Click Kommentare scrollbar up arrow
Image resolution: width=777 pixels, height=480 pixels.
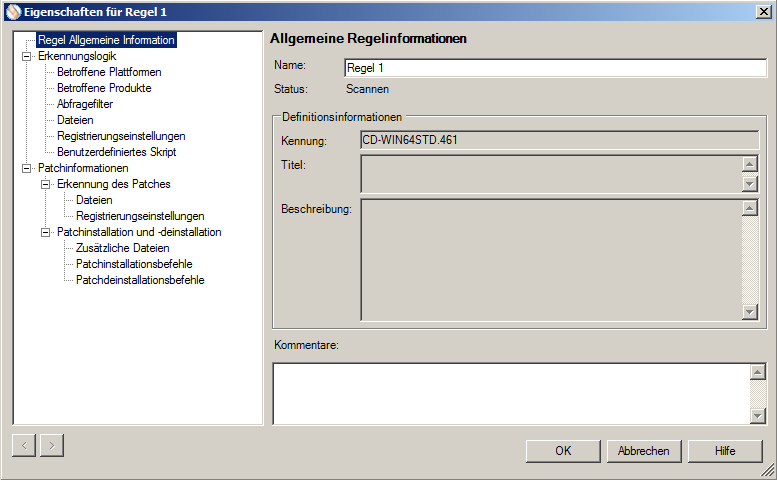coord(758,372)
